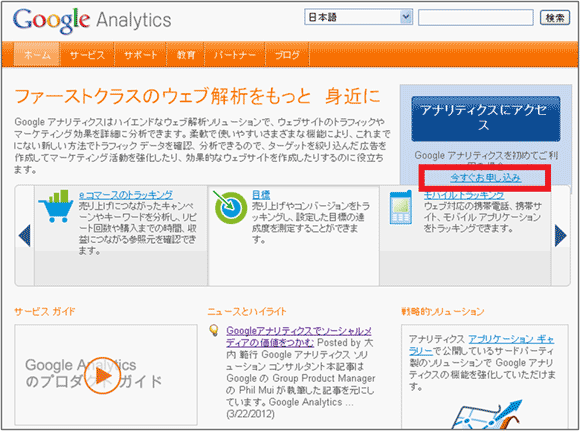Click the 戦略的ソリューション heading

443,312
